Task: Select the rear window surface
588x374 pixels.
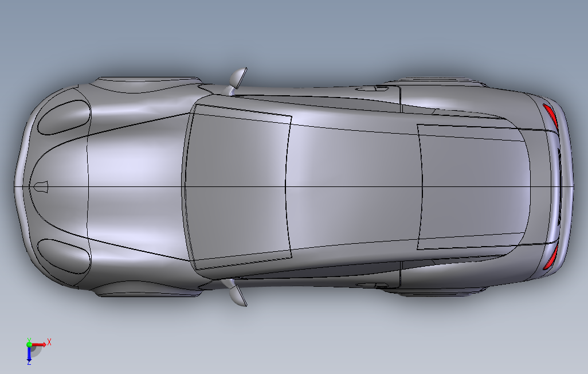Action: click(473, 187)
